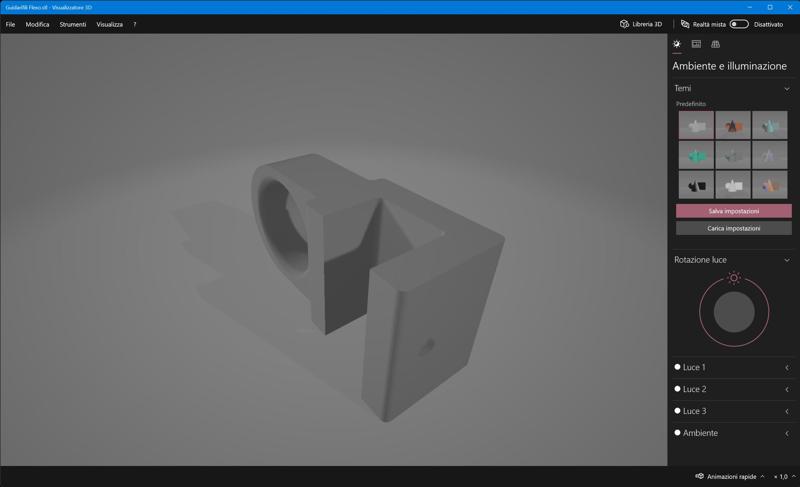Collapse the Temi section chevron
This screenshot has width=800, height=487.
coord(787,89)
